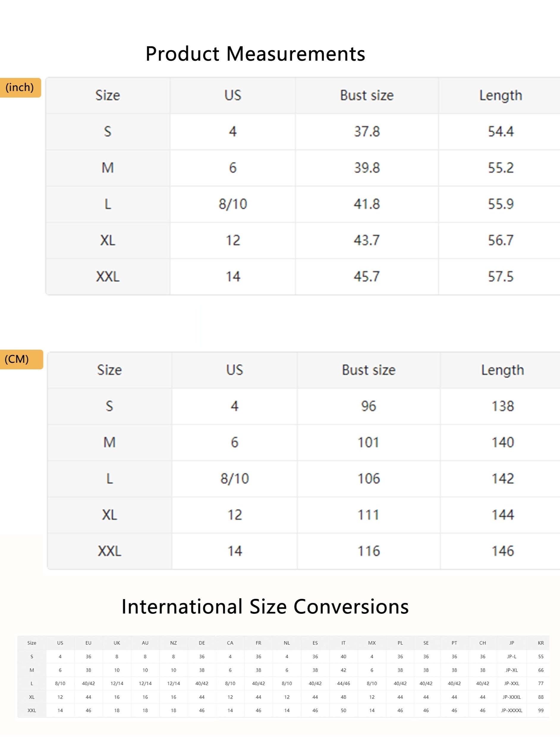Click the XXL row in the inch table
560x747 pixels.
coord(303,277)
